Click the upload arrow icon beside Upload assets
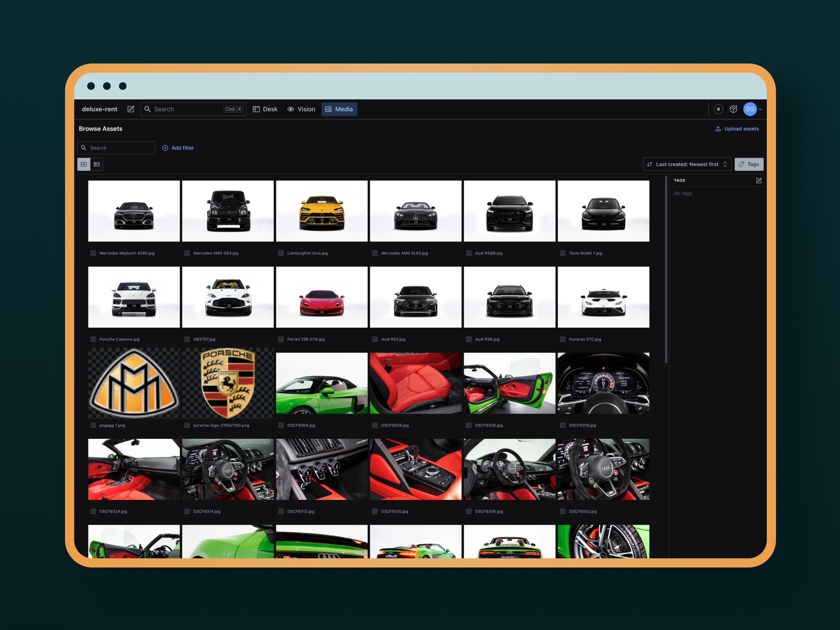 click(x=718, y=129)
